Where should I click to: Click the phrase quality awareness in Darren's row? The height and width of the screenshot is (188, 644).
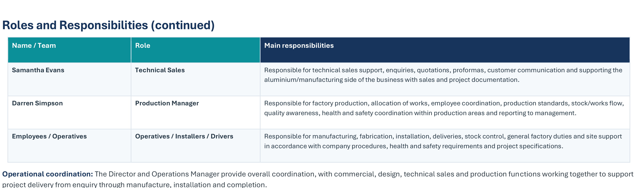pos(292,113)
